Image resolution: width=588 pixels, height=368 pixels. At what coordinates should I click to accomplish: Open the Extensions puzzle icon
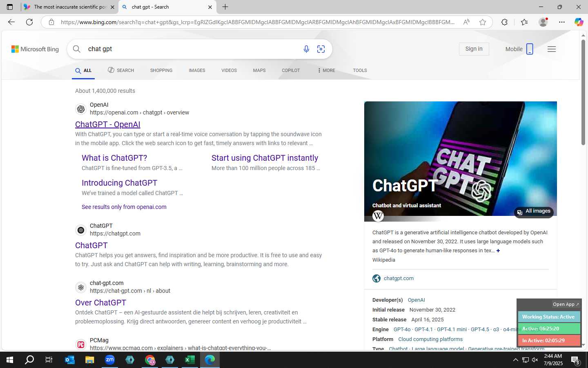point(505,22)
